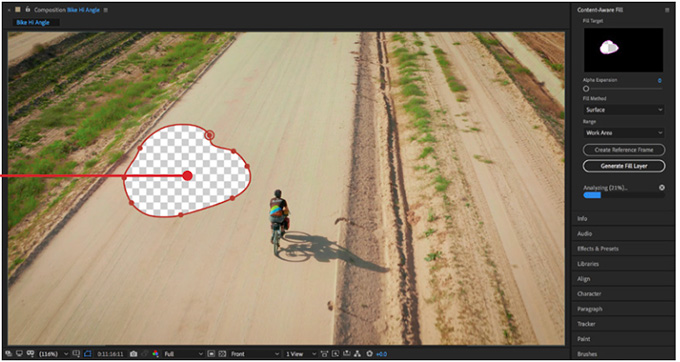The height and width of the screenshot is (362, 680).
Task: Click the region of interest icon
Action: coord(211,354)
